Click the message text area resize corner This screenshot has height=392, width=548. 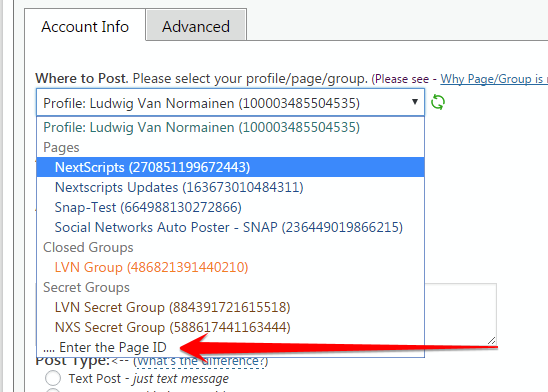coord(491,340)
